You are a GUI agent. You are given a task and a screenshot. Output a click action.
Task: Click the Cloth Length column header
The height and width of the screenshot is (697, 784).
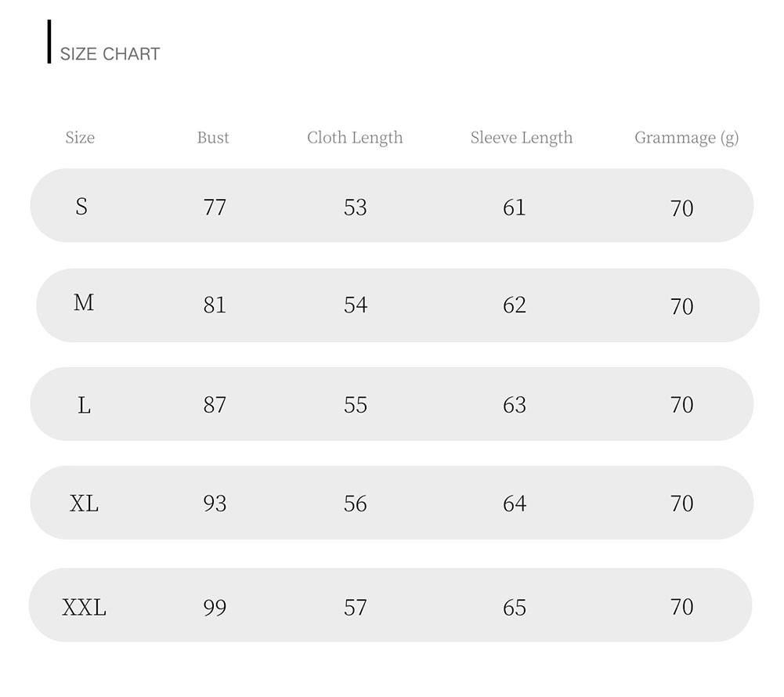click(355, 138)
